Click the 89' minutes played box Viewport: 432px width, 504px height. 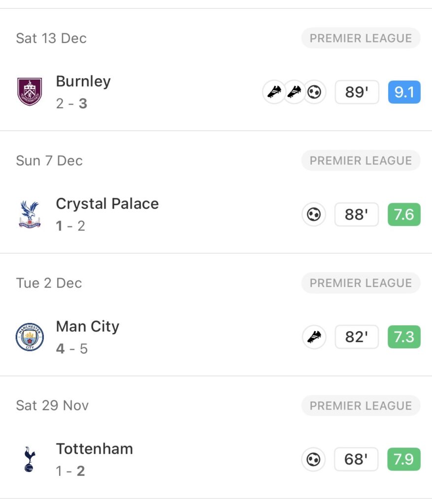(x=357, y=92)
